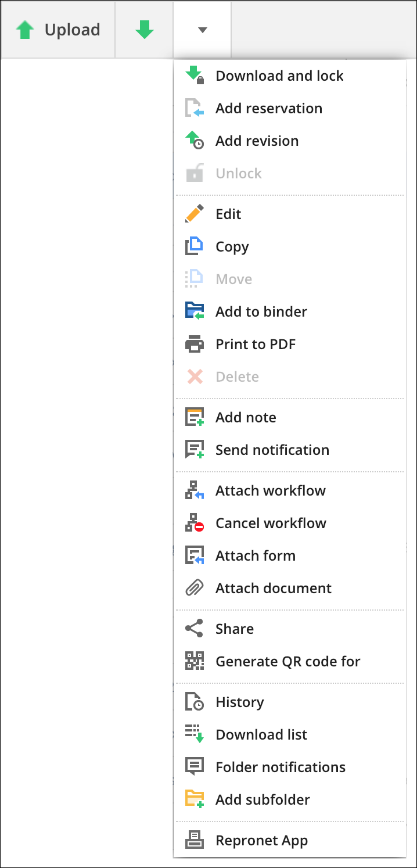Viewport: 417px width, 868px height.
Task: Click the Upload button
Action: pyautogui.click(x=58, y=30)
